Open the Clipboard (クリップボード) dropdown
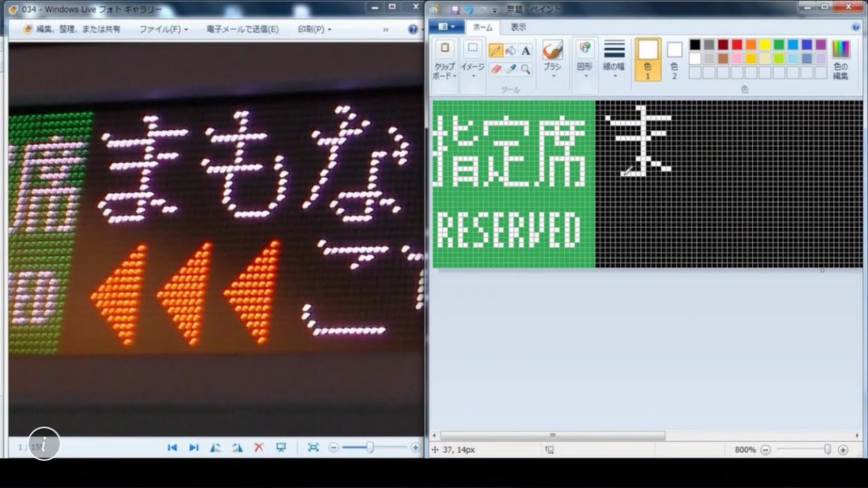This screenshot has height=488, width=868. click(x=445, y=70)
